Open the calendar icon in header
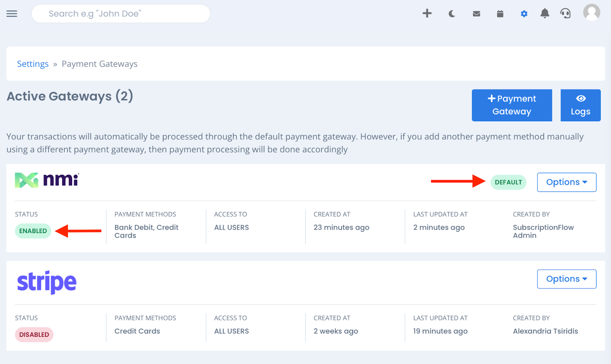 pyautogui.click(x=500, y=14)
